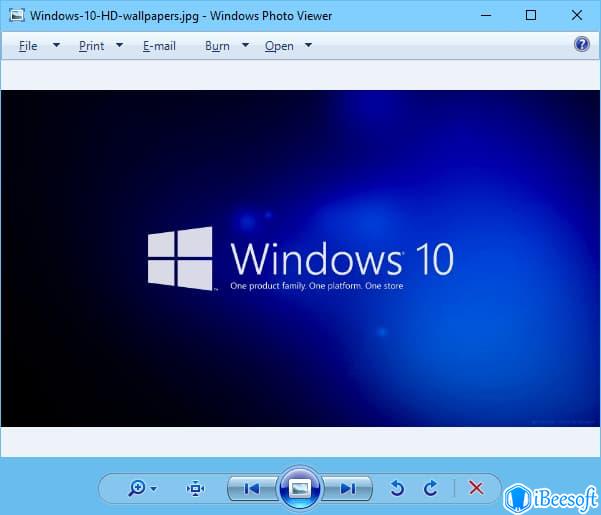
Task: Select the E-mail menu item
Action: click(x=159, y=46)
